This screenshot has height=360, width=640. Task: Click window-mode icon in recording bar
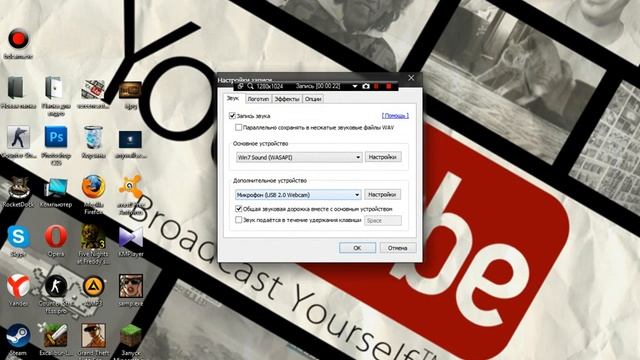(x=240, y=86)
